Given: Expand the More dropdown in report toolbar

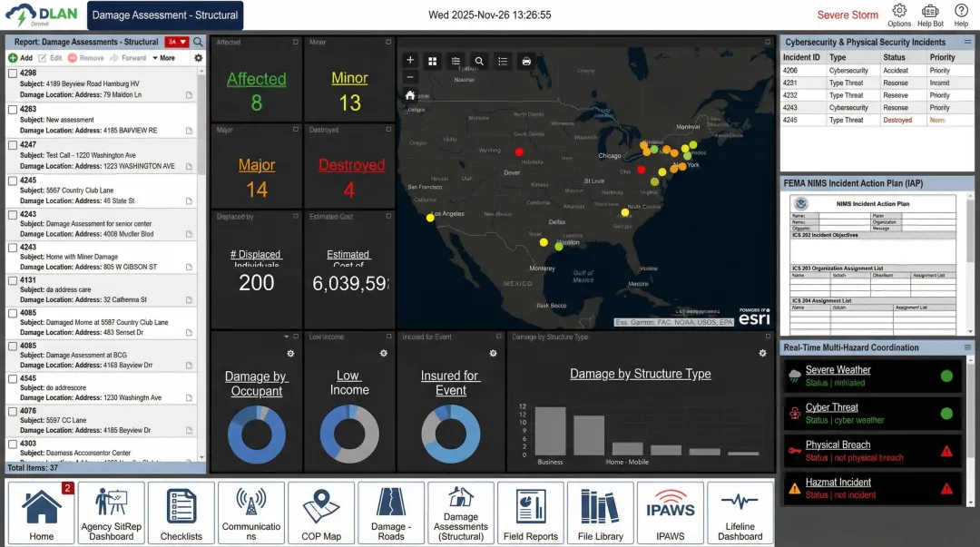Looking at the screenshot, I should point(164,58).
